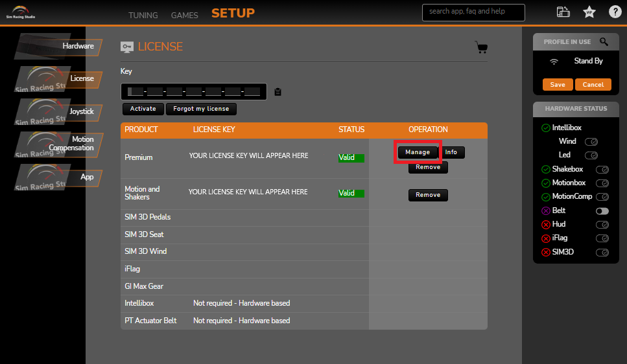The height and width of the screenshot is (364, 627).
Task: Click the Shakebox green check icon
Action: pos(545,170)
